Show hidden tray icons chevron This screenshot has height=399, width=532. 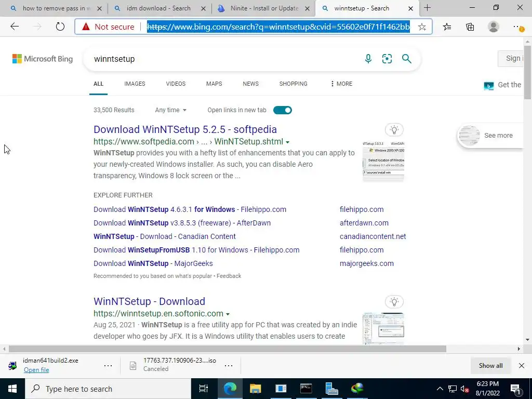coord(440,389)
